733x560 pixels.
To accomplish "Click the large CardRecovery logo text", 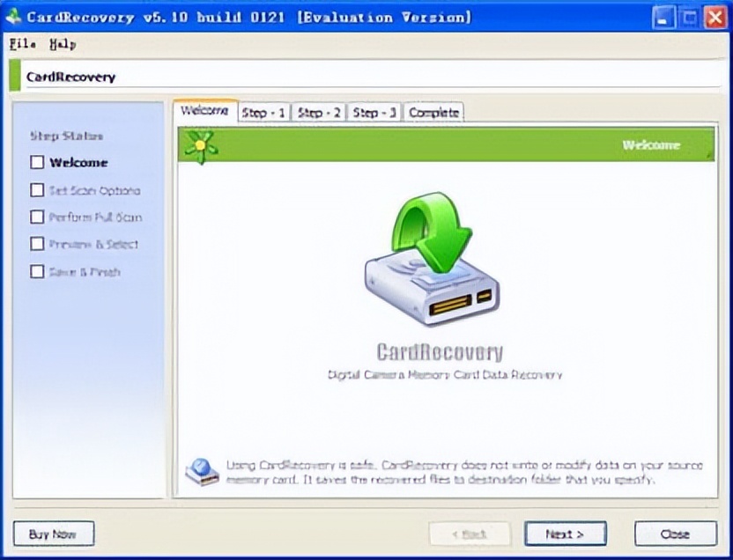I will click(440, 352).
